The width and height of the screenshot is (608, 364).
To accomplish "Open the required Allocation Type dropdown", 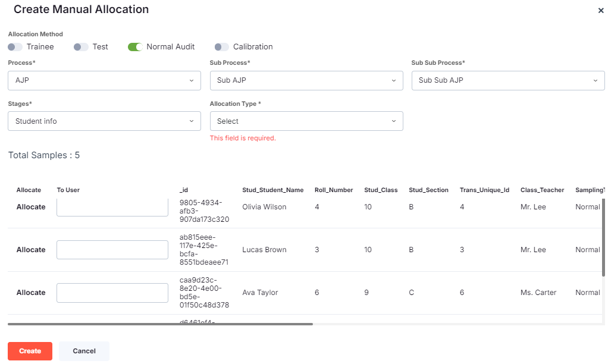I will pyautogui.click(x=306, y=121).
